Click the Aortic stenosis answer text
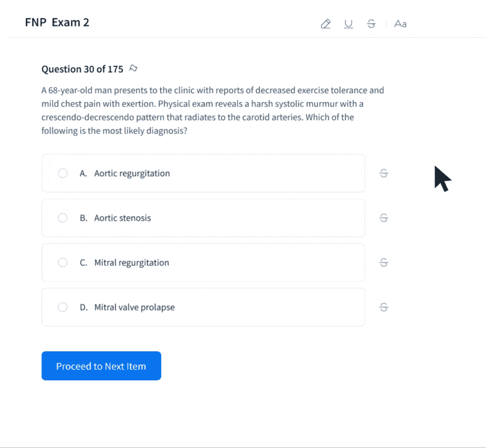The height and width of the screenshot is (448, 486). click(122, 218)
